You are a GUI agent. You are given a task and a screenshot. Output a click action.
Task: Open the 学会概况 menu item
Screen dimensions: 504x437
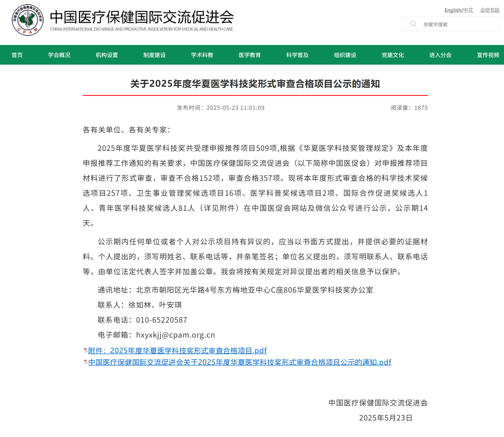(59, 55)
